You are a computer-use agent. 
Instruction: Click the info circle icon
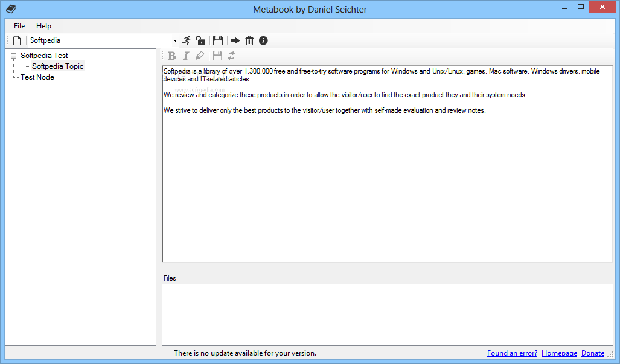[263, 40]
